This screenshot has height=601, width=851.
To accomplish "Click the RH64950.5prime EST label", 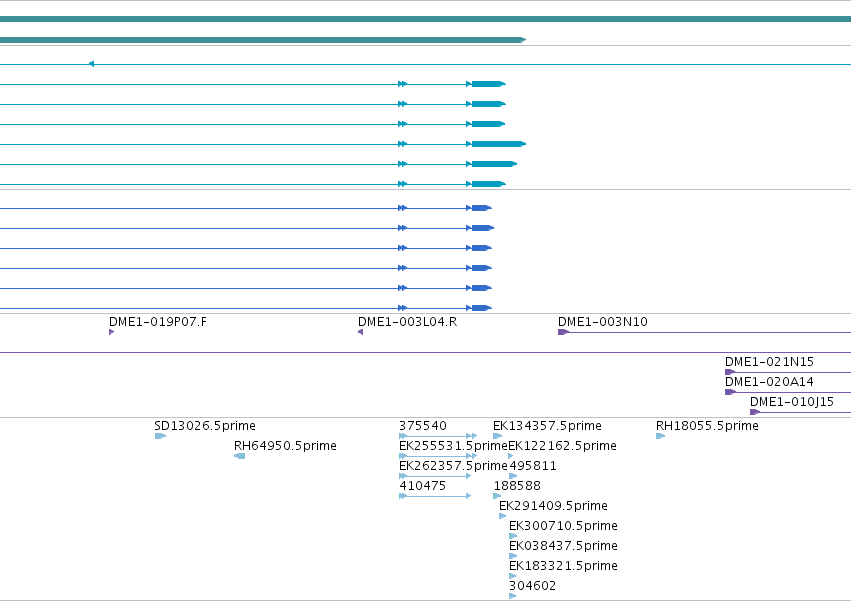I will point(285,446).
